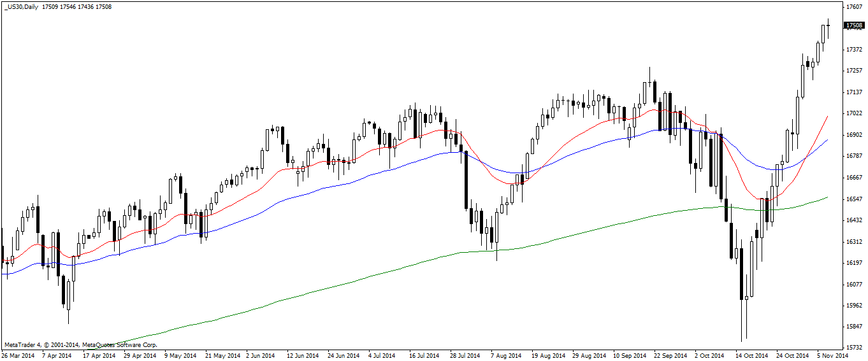Click the 17137 price axis label
The width and height of the screenshot is (868, 361).
(854, 92)
